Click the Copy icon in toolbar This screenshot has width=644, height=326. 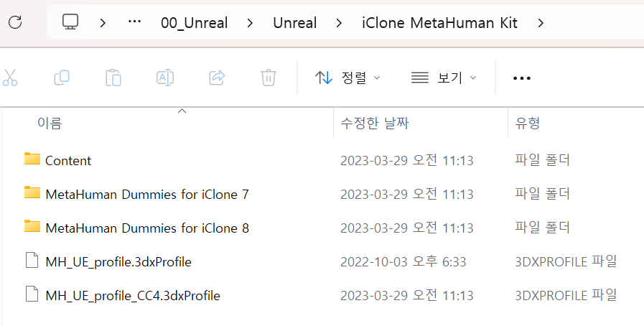pyautogui.click(x=62, y=78)
